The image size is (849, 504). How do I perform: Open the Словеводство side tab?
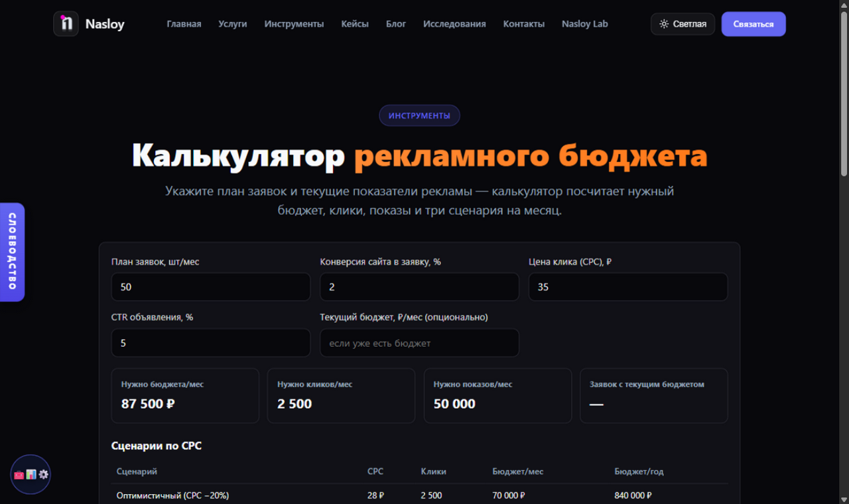[12, 252]
